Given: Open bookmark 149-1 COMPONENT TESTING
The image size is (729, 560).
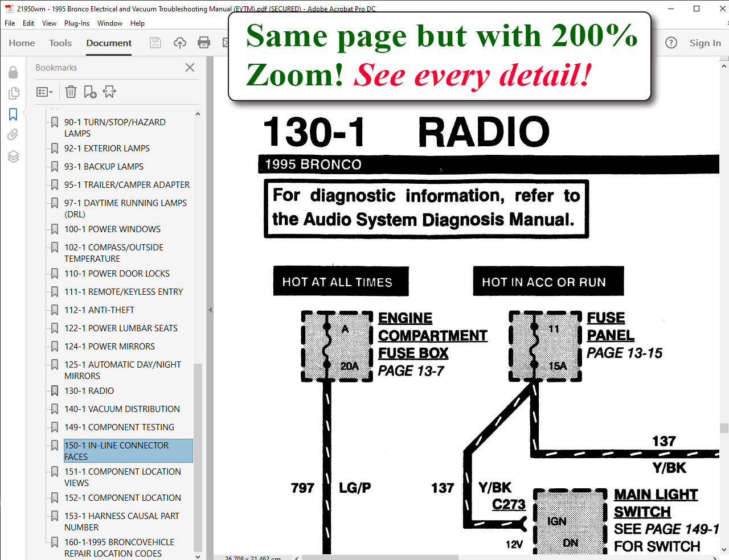Looking at the screenshot, I should 119,427.
